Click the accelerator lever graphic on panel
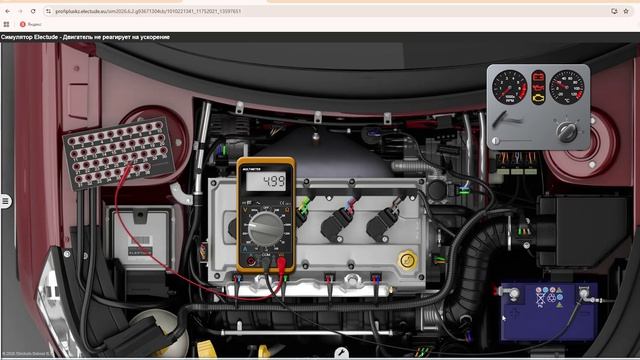The width and height of the screenshot is (640, 360). click(x=507, y=119)
